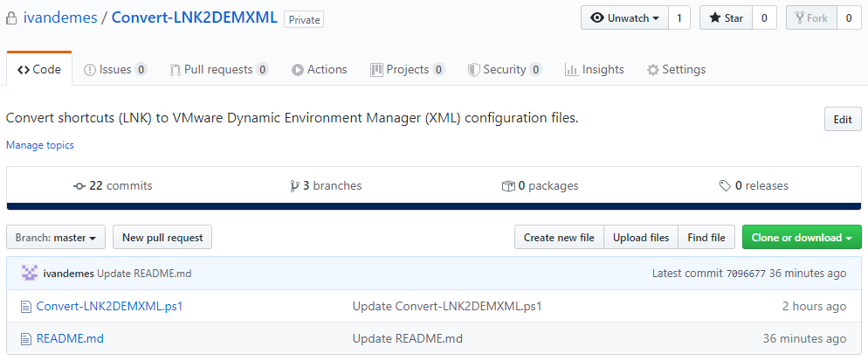Open the ivandemes owner link in the title
Viewport: 868px width, 361px height.
[x=60, y=17]
